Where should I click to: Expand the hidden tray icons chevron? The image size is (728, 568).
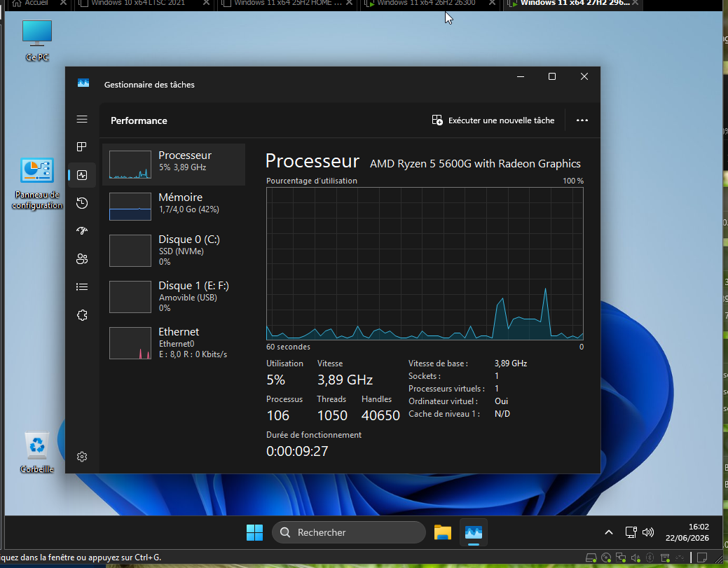tap(609, 532)
